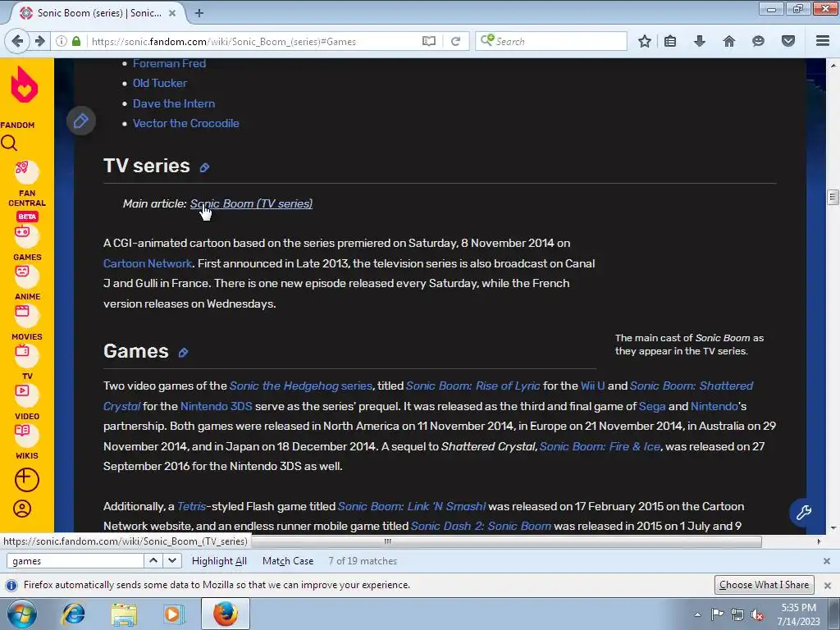Viewport: 840px width, 630px height.
Task: Select the Sonic Boom (series) tab
Action: (98, 13)
